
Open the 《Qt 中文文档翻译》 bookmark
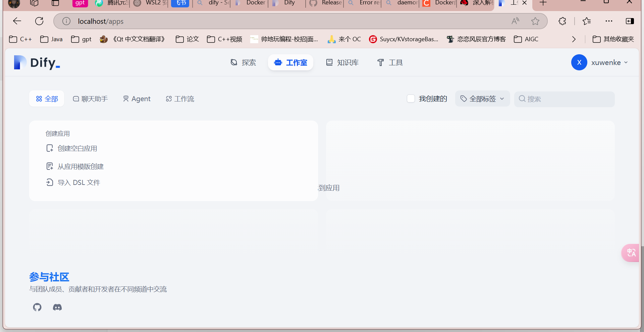(133, 39)
